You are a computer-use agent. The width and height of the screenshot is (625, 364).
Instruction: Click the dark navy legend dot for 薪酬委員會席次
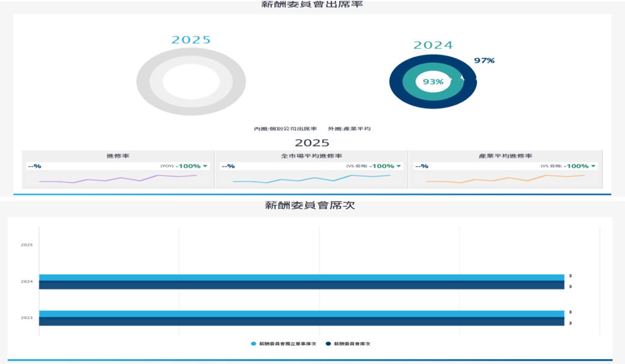coord(329,344)
